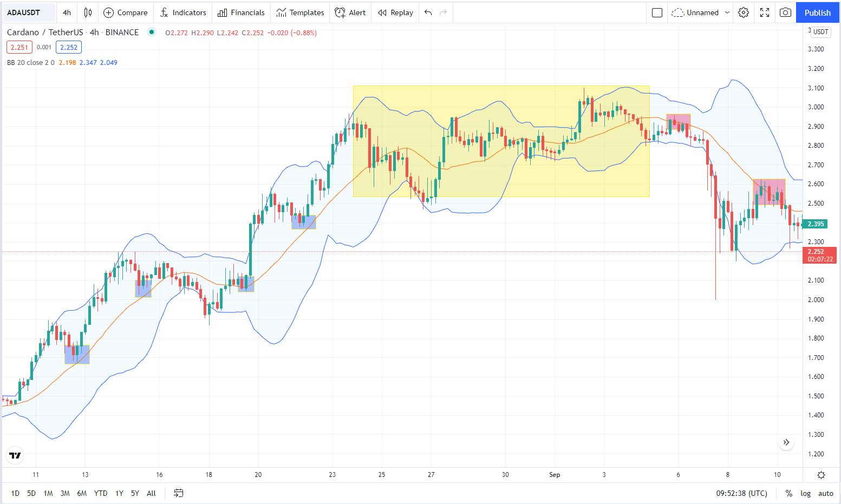Take a chart snapshot with the camera icon
Image resolution: width=841 pixels, height=504 pixels.
click(785, 12)
